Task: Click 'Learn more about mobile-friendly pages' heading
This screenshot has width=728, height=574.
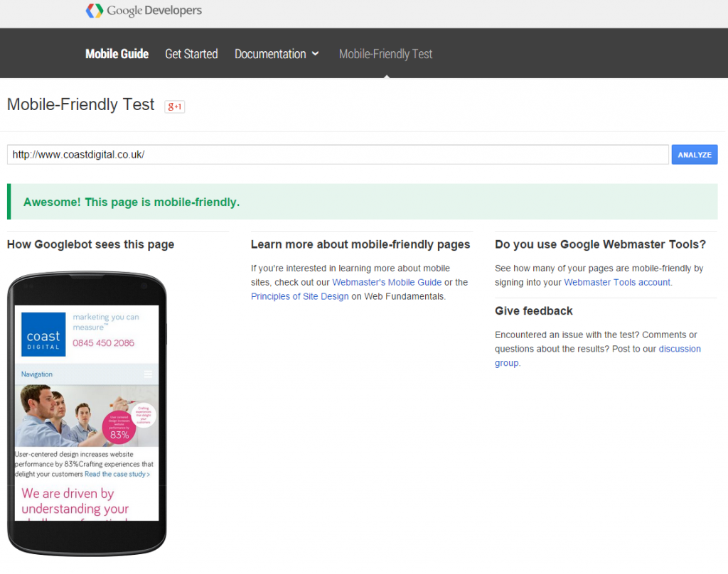Action: point(360,244)
